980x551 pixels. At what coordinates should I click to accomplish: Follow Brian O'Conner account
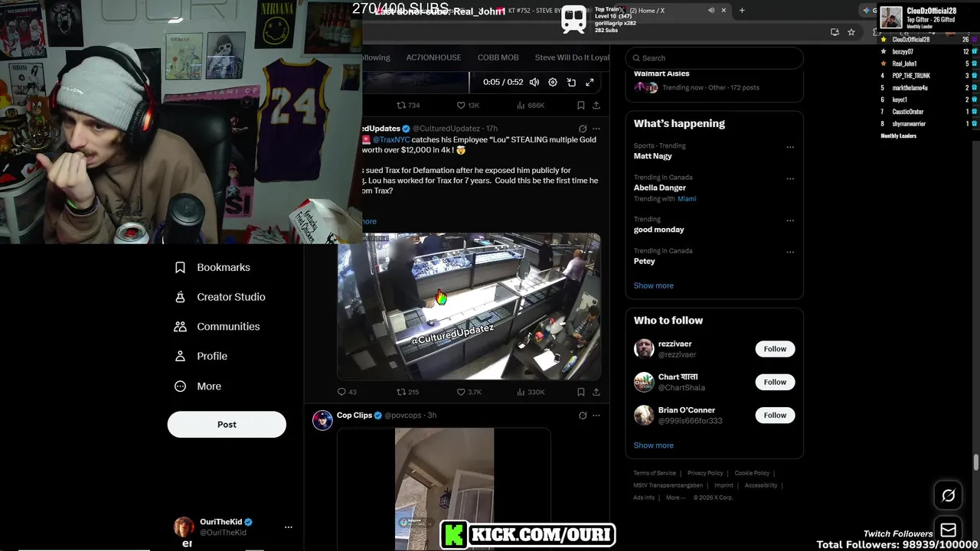(x=775, y=415)
